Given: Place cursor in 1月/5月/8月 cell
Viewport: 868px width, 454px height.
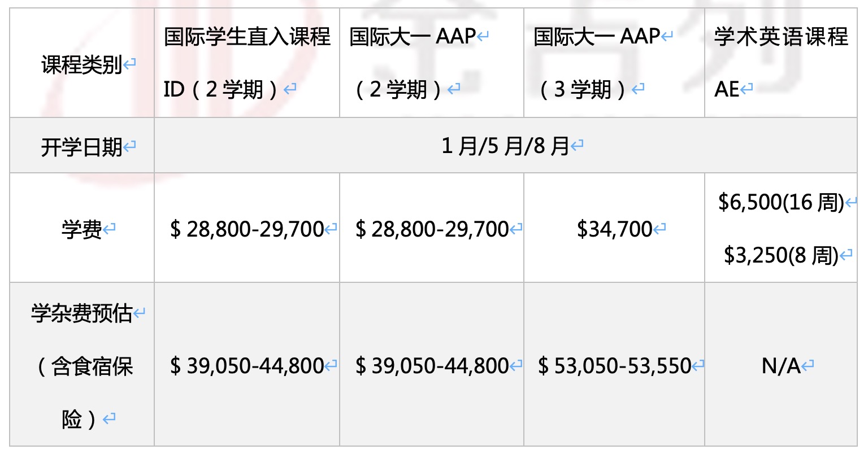Looking at the screenshot, I should (x=505, y=146).
